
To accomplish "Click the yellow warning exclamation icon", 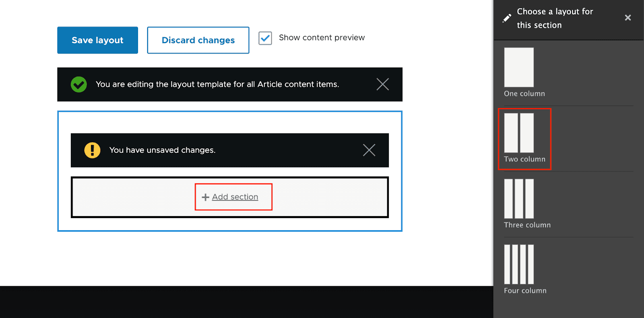I will pos(92,150).
